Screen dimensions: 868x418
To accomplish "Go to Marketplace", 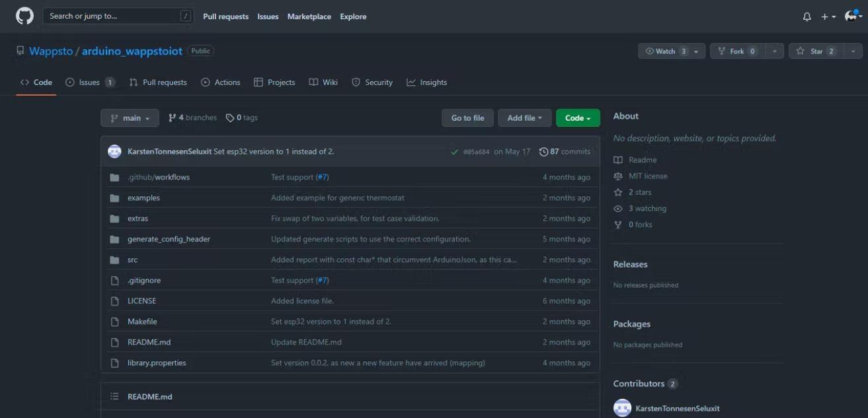I will [x=309, y=17].
